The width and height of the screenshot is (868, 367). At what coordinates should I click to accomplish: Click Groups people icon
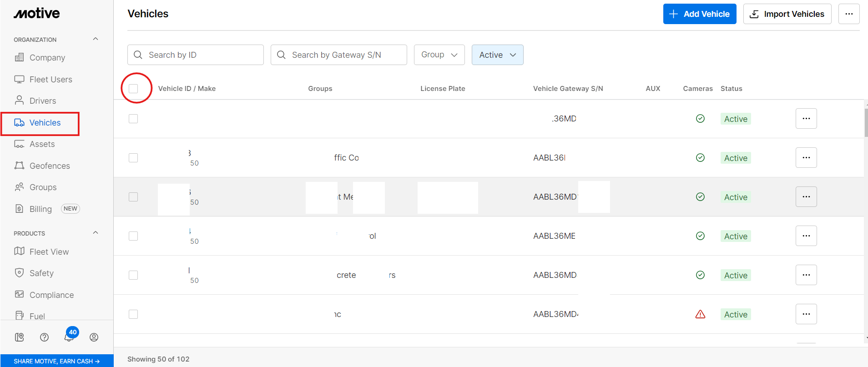(19, 187)
